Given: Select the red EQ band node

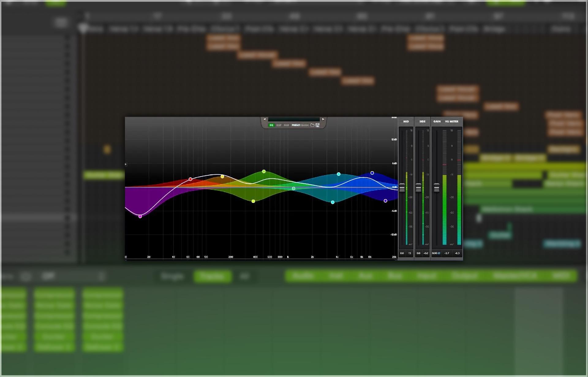Looking at the screenshot, I should 190,179.
